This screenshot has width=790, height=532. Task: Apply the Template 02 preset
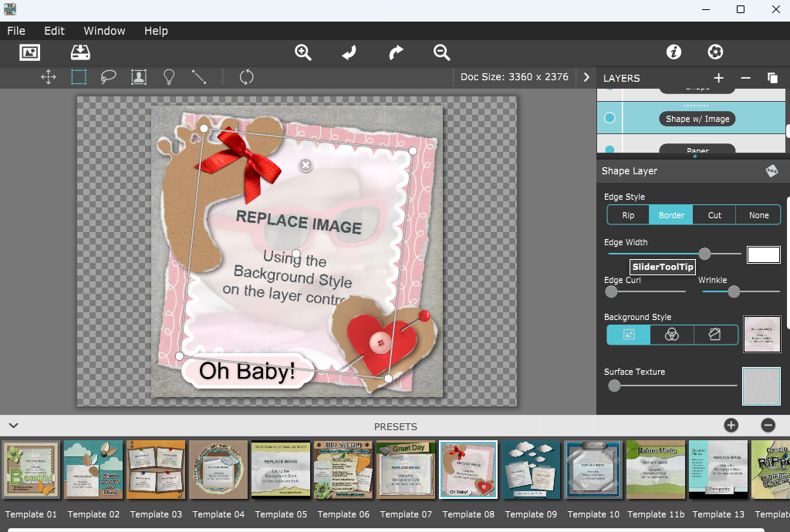93,470
